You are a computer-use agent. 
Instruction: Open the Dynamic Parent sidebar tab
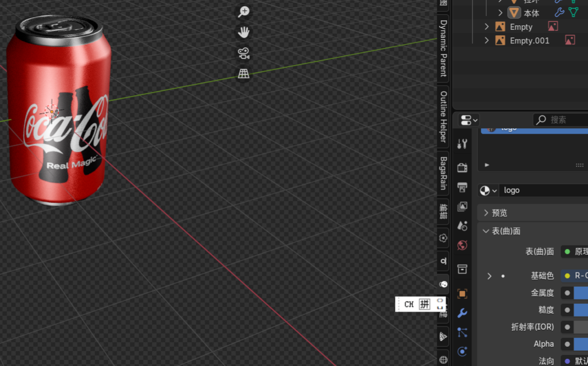coord(443,48)
